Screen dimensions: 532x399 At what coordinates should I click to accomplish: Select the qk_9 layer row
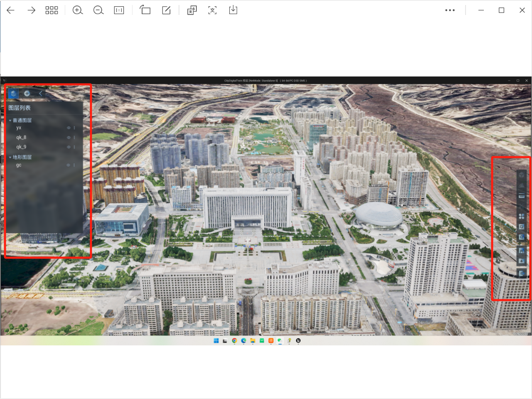click(x=44, y=147)
